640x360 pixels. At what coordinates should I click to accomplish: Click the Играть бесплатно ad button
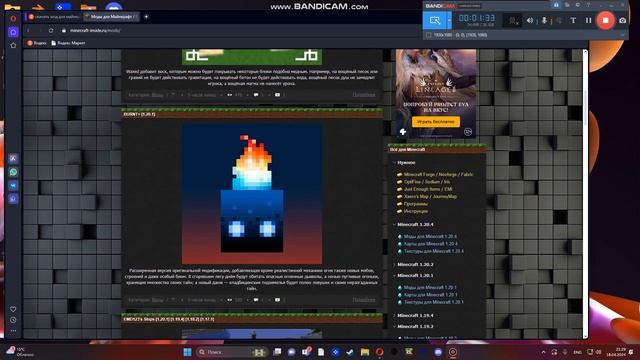436,122
